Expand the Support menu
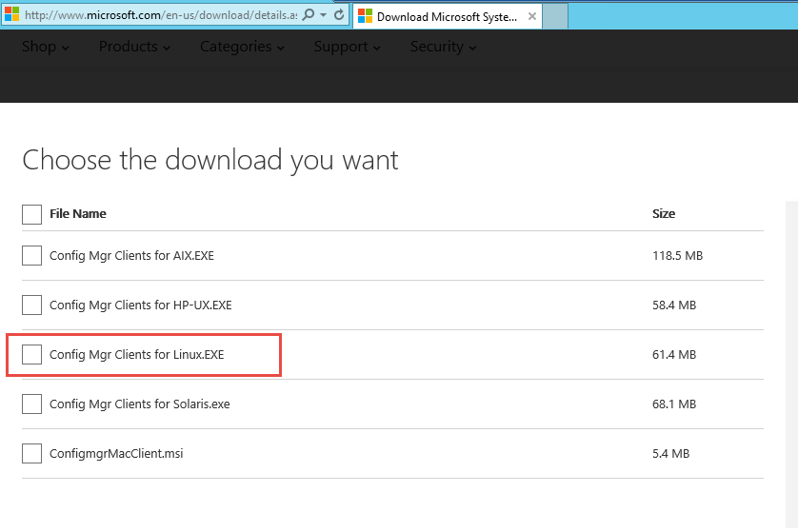798x532 pixels. (347, 47)
